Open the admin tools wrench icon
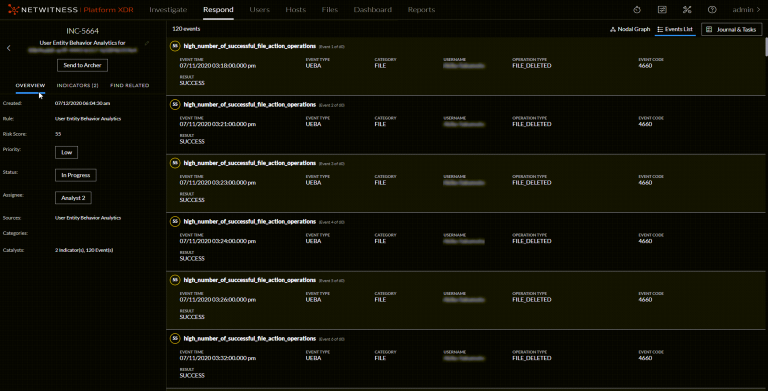 687,10
